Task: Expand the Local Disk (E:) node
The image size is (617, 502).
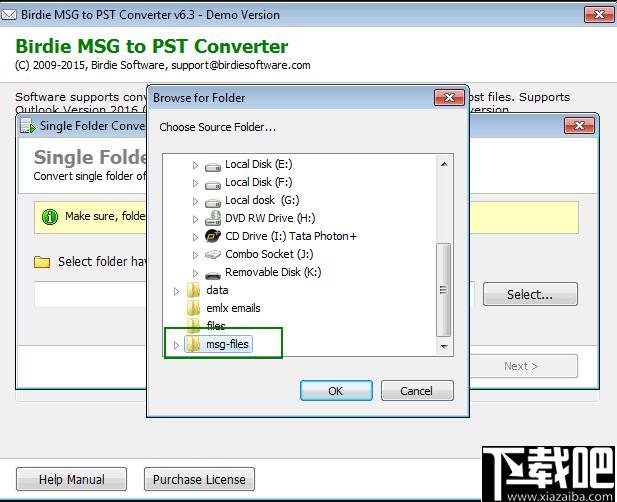Action: pos(195,165)
